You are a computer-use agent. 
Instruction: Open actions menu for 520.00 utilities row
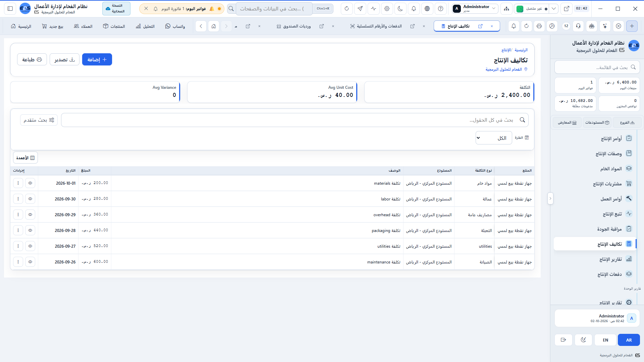click(x=18, y=246)
